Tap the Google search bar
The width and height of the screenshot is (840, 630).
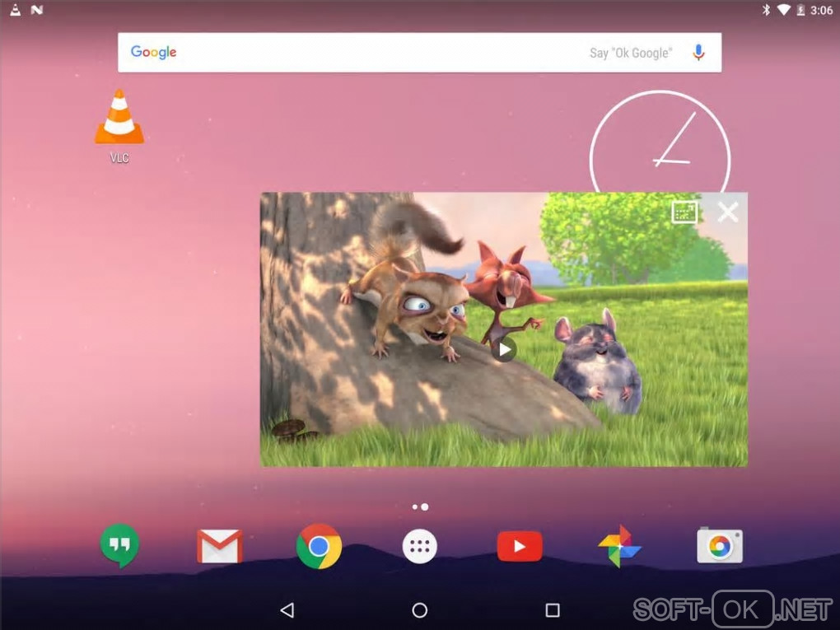pyautogui.click(x=419, y=53)
